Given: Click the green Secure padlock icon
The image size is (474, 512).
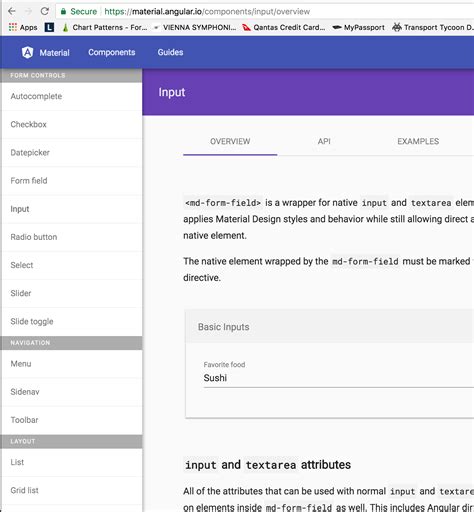Looking at the screenshot, I should [63, 12].
